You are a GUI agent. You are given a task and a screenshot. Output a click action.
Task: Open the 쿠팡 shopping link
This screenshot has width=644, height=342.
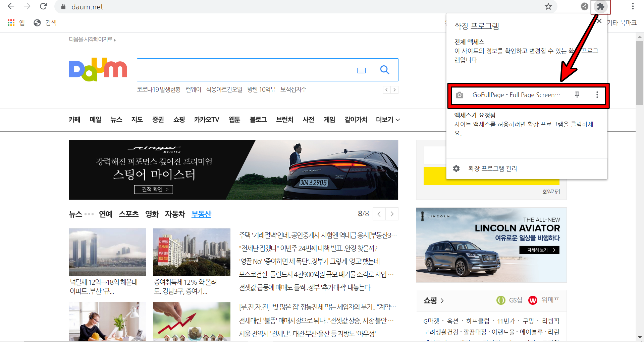click(528, 321)
